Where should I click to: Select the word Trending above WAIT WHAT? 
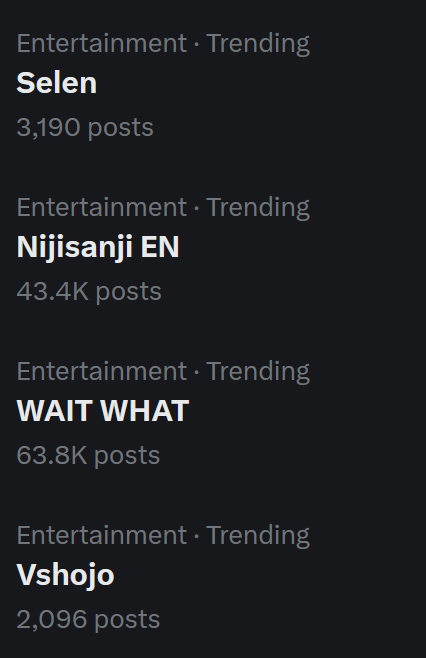click(258, 372)
